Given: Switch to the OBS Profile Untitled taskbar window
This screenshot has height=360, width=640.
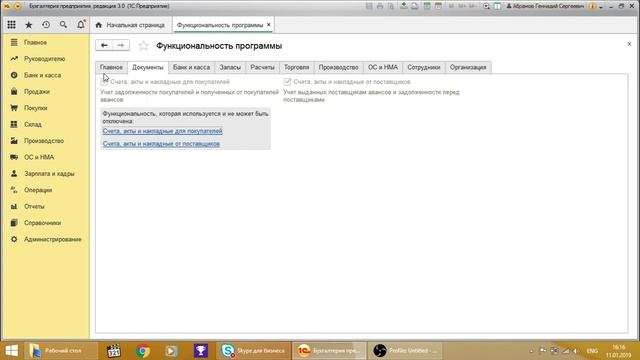Looking at the screenshot, I should 405,351.
